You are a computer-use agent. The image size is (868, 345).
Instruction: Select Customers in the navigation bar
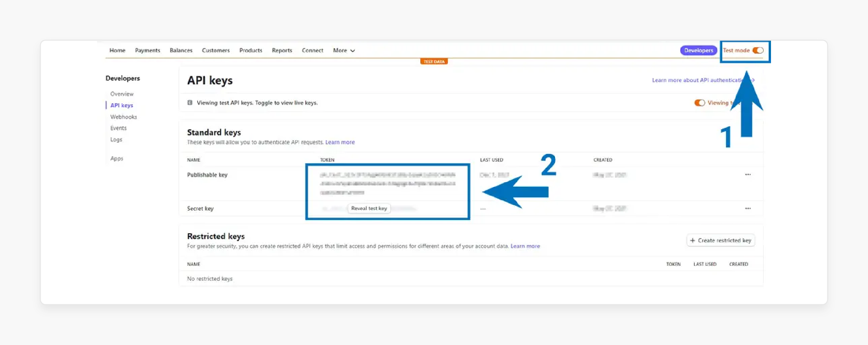[216, 50]
